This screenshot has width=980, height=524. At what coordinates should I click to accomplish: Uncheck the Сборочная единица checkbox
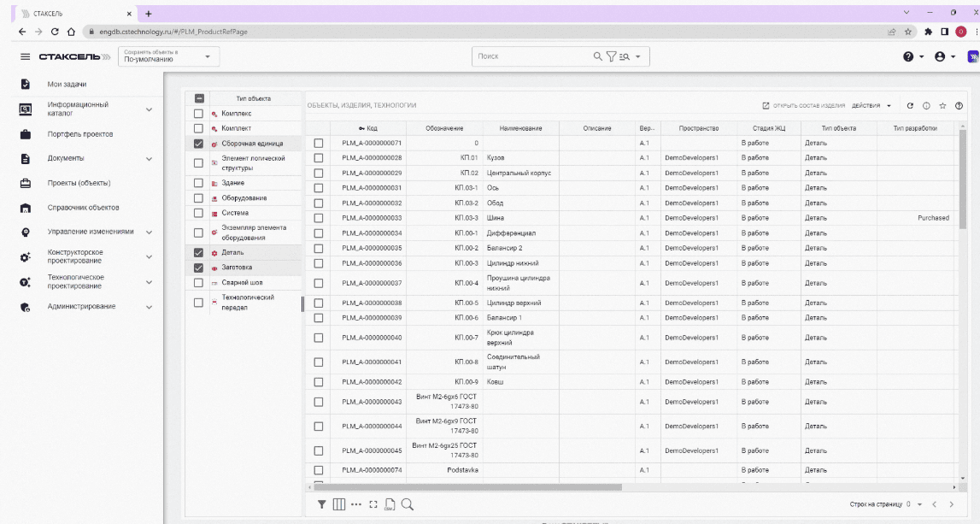[x=199, y=144]
